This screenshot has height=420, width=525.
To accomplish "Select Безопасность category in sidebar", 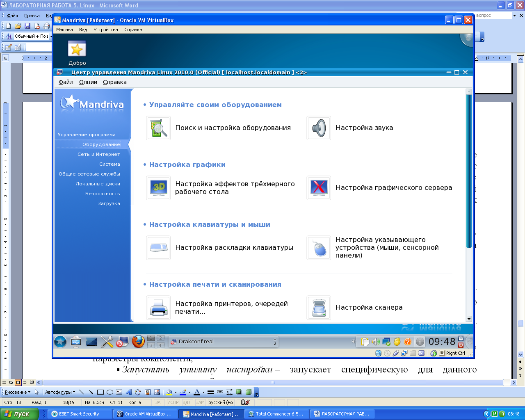I will point(103,194).
